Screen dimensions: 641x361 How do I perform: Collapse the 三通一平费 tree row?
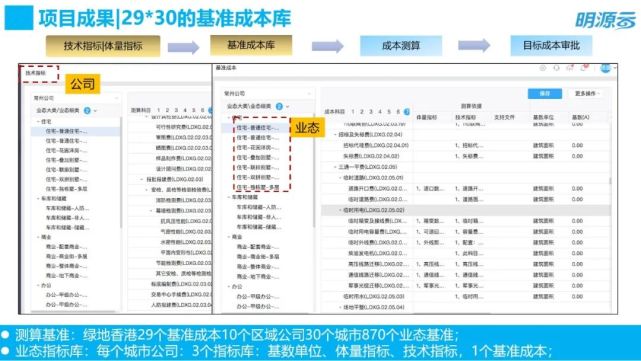point(335,167)
